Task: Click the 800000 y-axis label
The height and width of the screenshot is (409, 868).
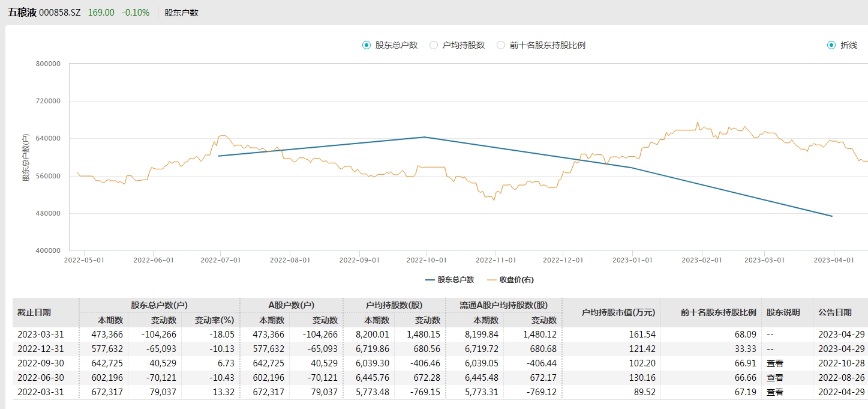Action: coord(49,64)
